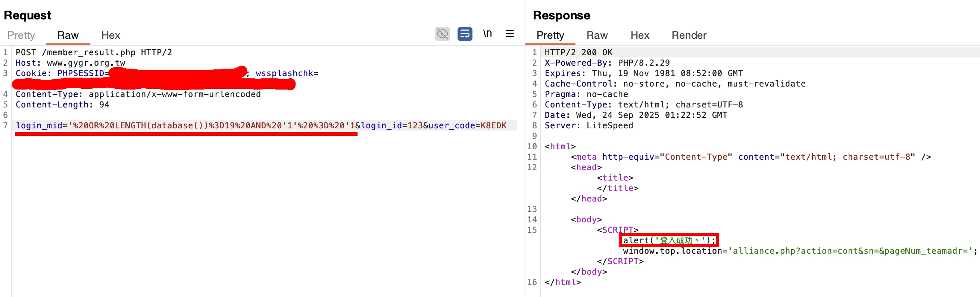The width and height of the screenshot is (980, 297).
Task: Toggle hide non-printable characters eye icon
Action: [443, 34]
